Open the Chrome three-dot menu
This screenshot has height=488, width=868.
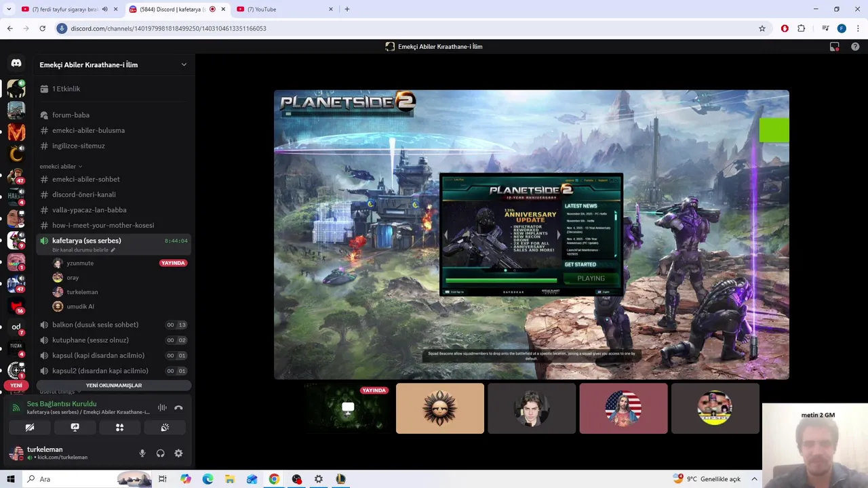tap(859, 28)
